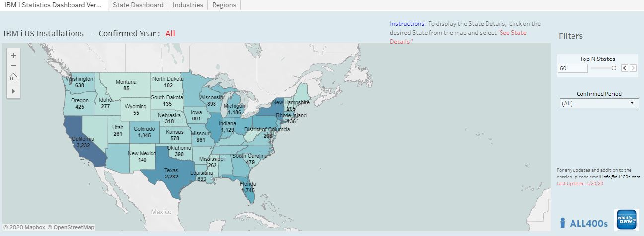Switch to the Industries tab
The image size is (644, 236).
pyautogui.click(x=188, y=5)
